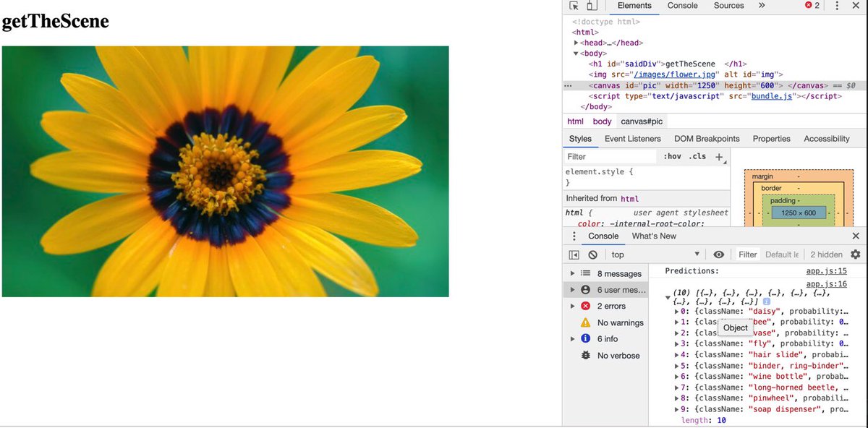Expand the 2 errors sidebar group
The image size is (868, 428).
[573, 307]
